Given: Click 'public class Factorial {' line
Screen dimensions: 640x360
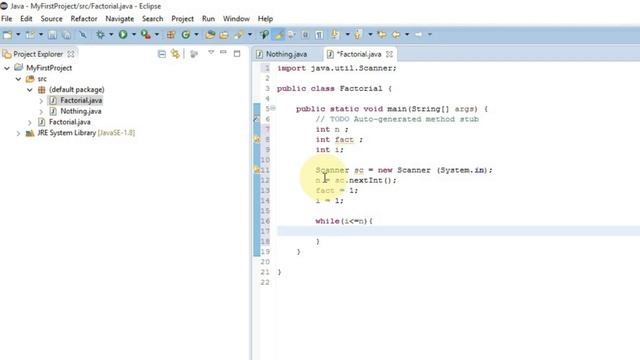Looking at the screenshot, I should pos(334,89).
